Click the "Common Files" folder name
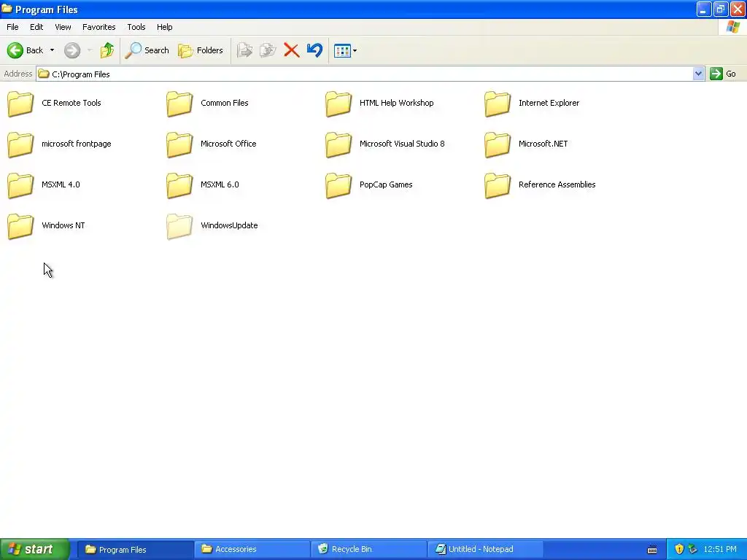This screenshot has width=747, height=560. [x=225, y=102]
